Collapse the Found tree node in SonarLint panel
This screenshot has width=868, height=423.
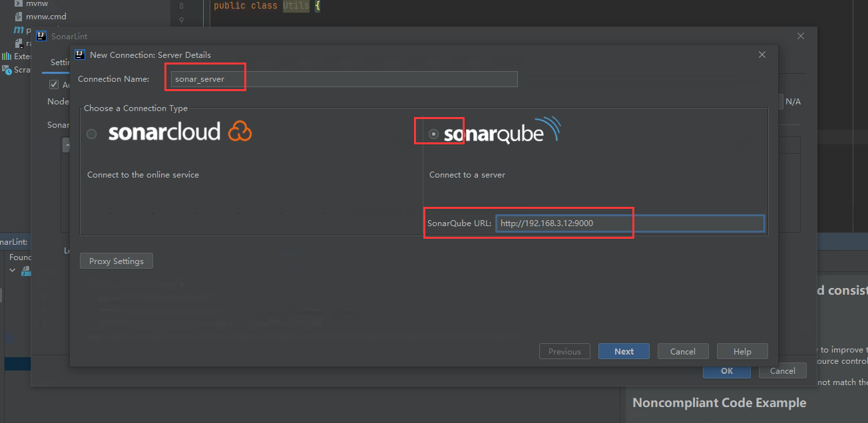(x=13, y=270)
